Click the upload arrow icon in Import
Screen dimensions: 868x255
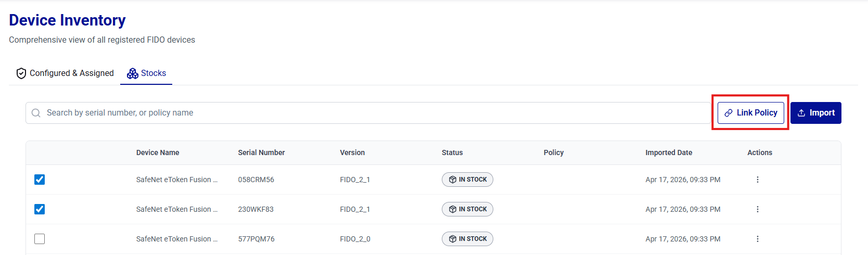point(801,113)
